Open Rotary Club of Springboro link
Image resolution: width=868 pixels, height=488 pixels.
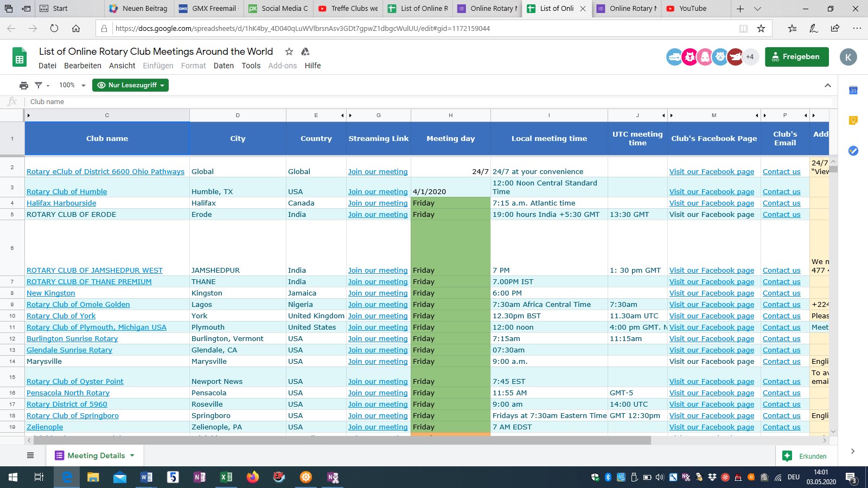(x=73, y=415)
